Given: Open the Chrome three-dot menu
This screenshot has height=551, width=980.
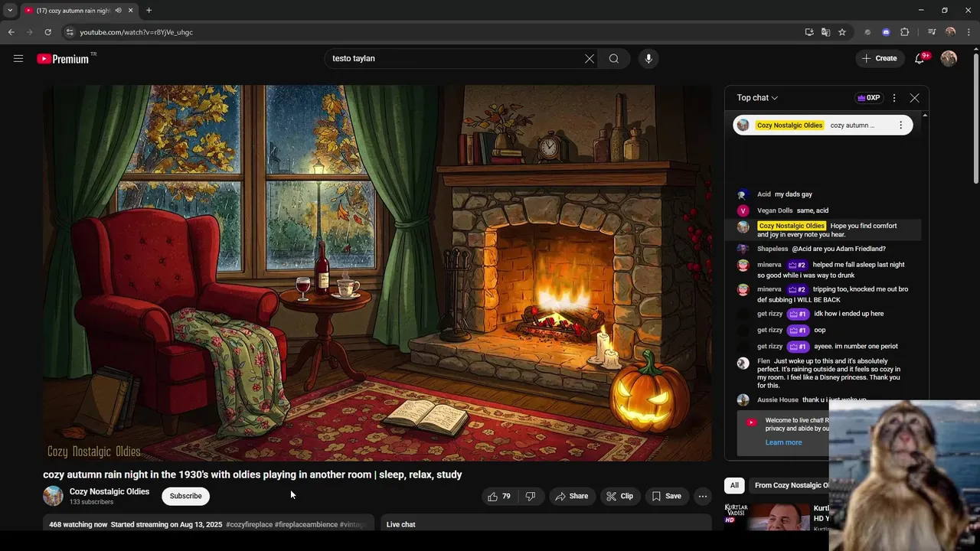Looking at the screenshot, I should [x=969, y=32].
